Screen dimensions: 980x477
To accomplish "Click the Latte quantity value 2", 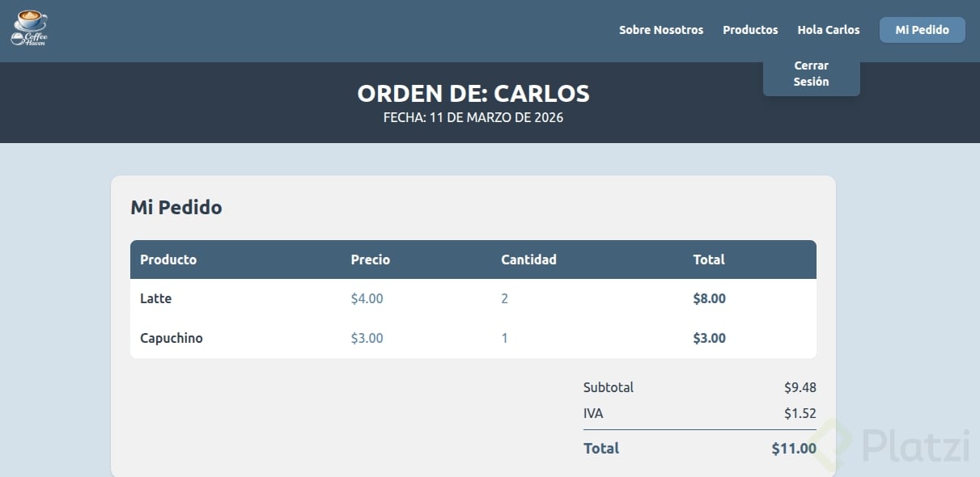I will pyautogui.click(x=505, y=298).
